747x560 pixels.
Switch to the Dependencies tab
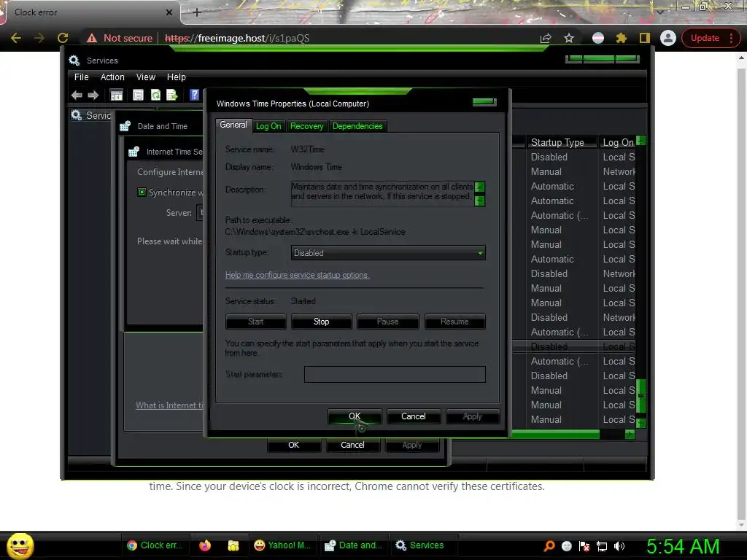pyautogui.click(x=357, y=126)
